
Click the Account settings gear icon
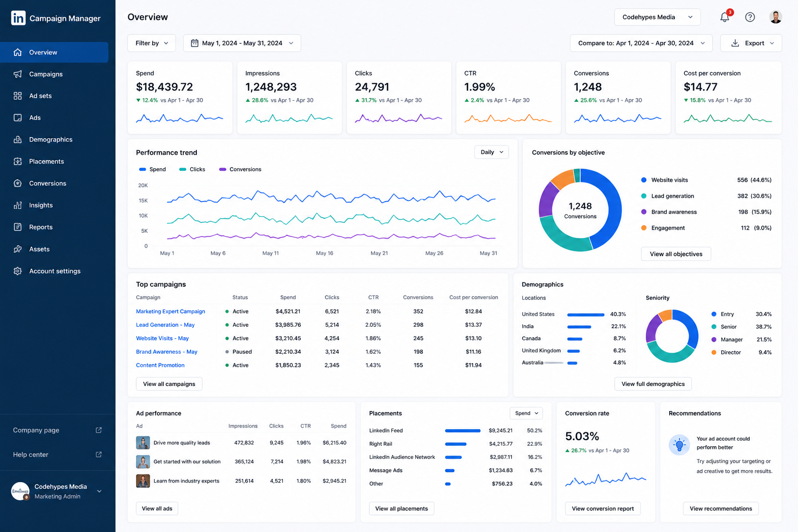pos(18,271)
